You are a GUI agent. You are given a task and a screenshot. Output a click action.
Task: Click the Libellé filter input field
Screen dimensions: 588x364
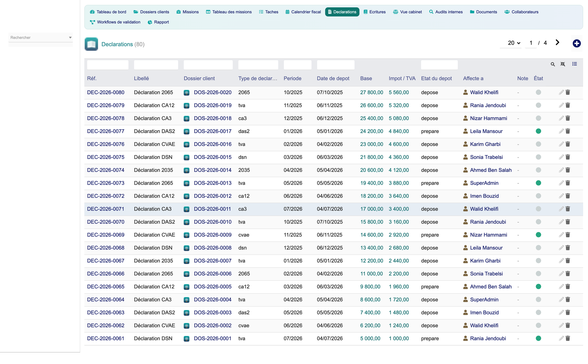point(156,65)
